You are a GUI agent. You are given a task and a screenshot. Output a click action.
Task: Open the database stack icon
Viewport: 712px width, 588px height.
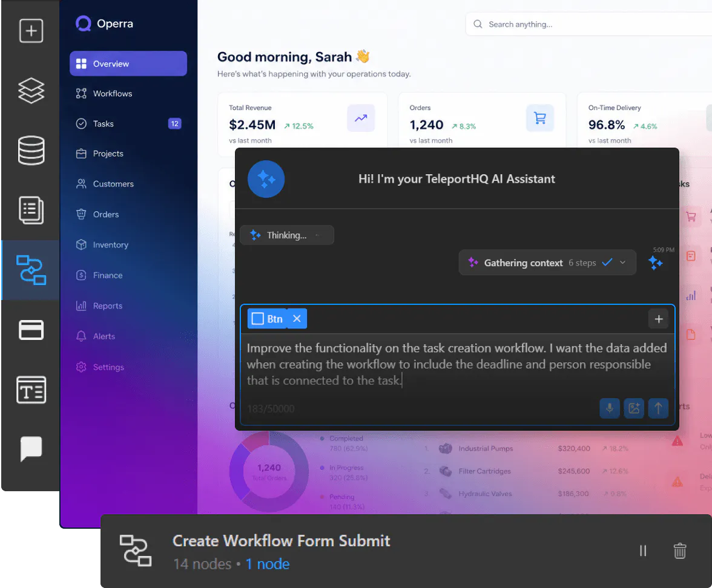(x=31, y=150)
